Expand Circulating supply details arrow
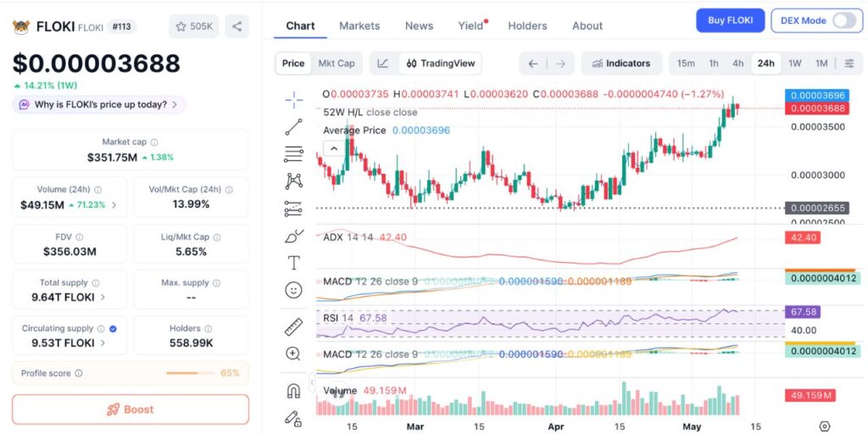The image size is (868, 446). point(103,343)
